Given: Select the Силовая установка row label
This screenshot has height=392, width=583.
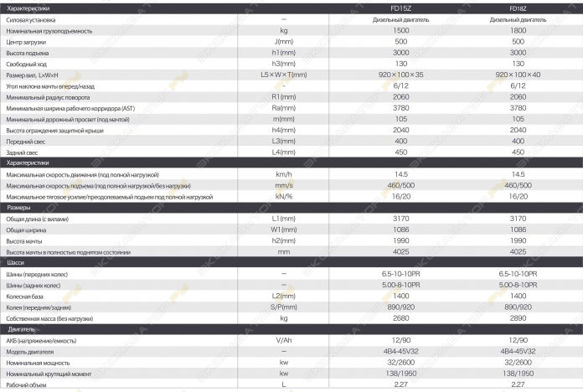Looking at the screenshot, I should [x=31, y=20].
